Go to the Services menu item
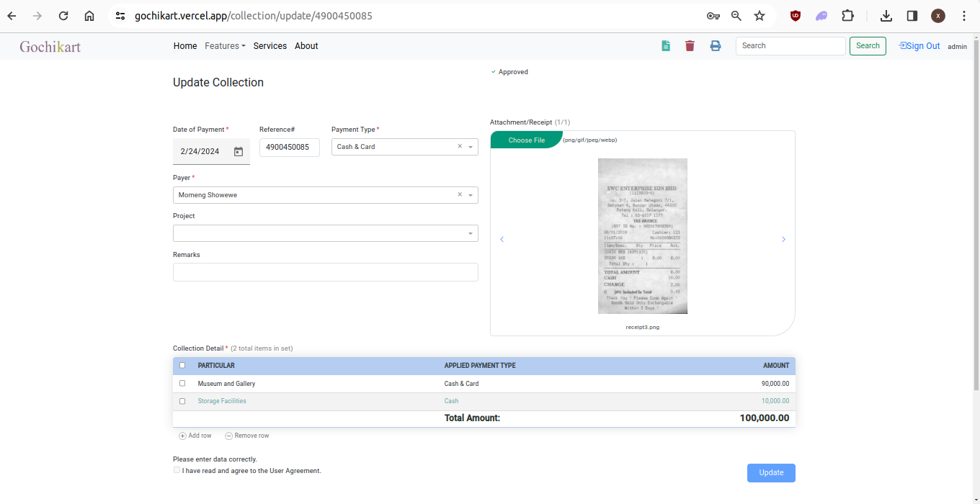 coord(270,46)
